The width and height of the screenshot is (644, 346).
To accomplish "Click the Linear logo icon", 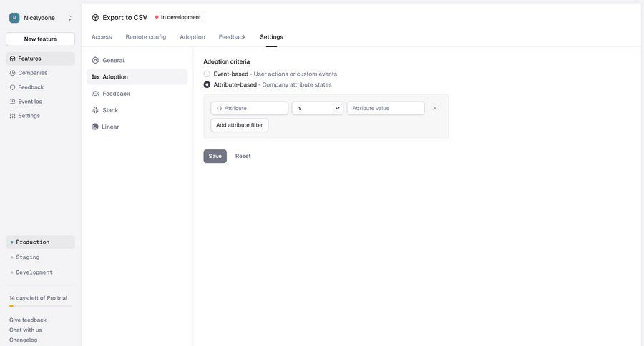I will coord(95,127).
